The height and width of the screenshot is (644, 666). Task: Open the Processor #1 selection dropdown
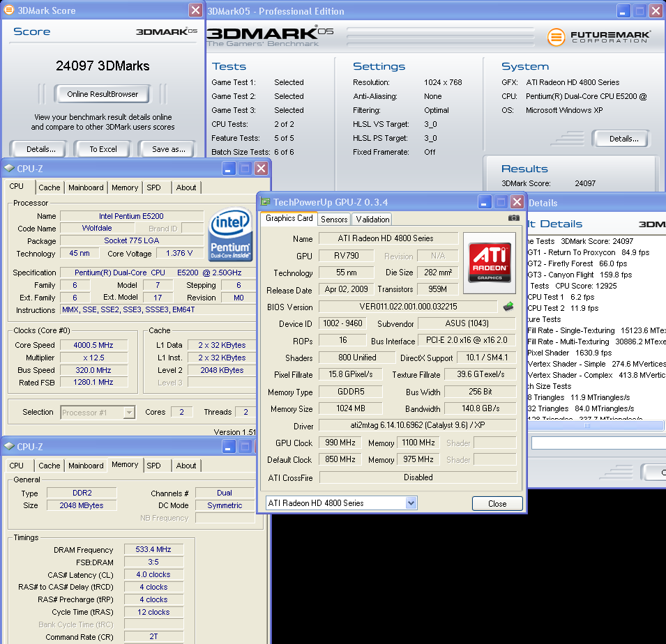coord(129,412)
